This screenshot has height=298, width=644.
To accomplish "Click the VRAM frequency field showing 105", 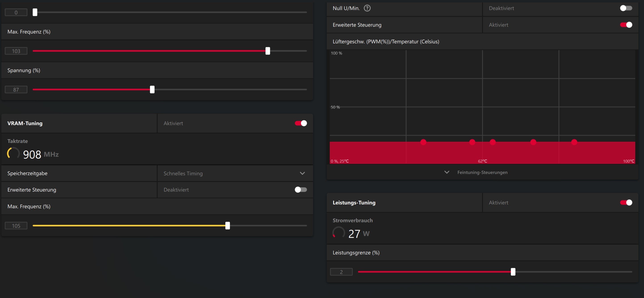I will coord(16,226).
